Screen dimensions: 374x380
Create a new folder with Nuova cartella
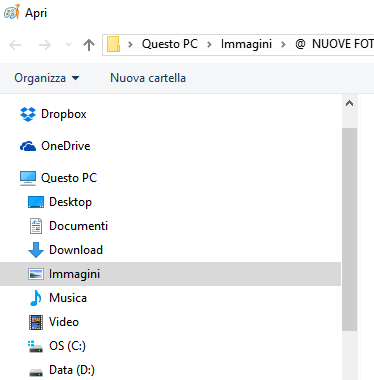point(148,78)
